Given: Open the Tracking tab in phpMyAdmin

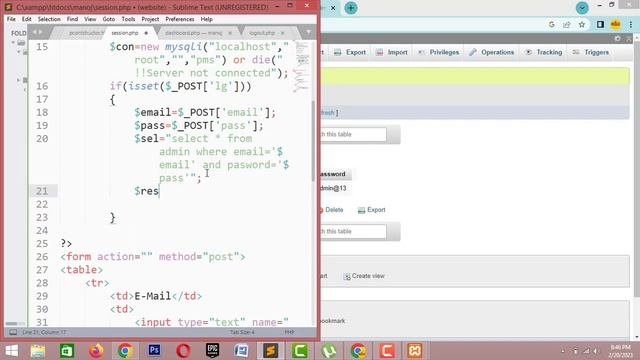Looking at the screenshot, I should click(544, 52).
